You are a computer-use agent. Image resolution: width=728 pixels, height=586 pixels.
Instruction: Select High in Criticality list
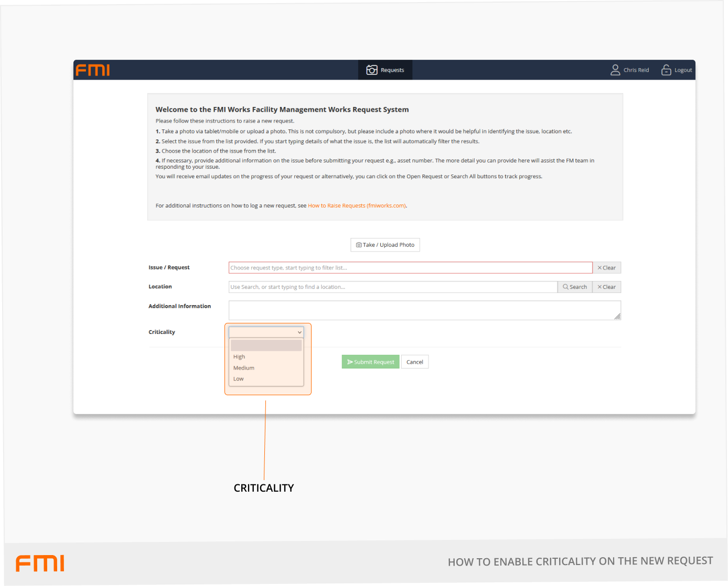[240, 357]
